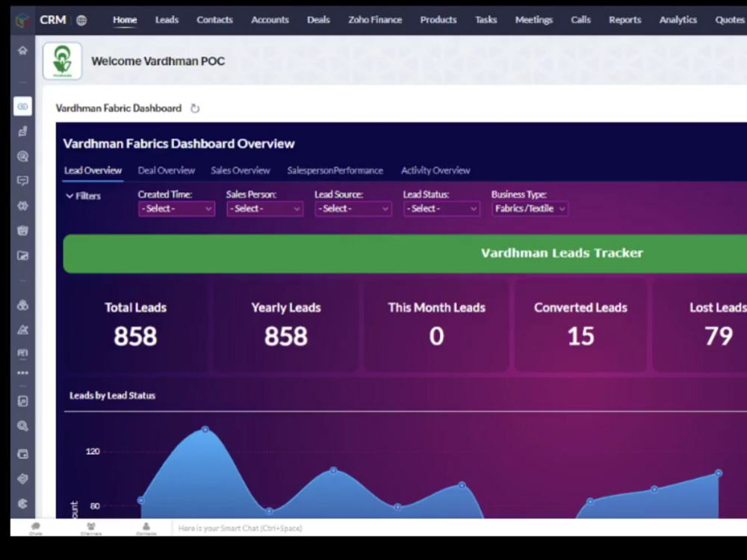Open the message bubble sidebar icon

(x=22, y=181)
